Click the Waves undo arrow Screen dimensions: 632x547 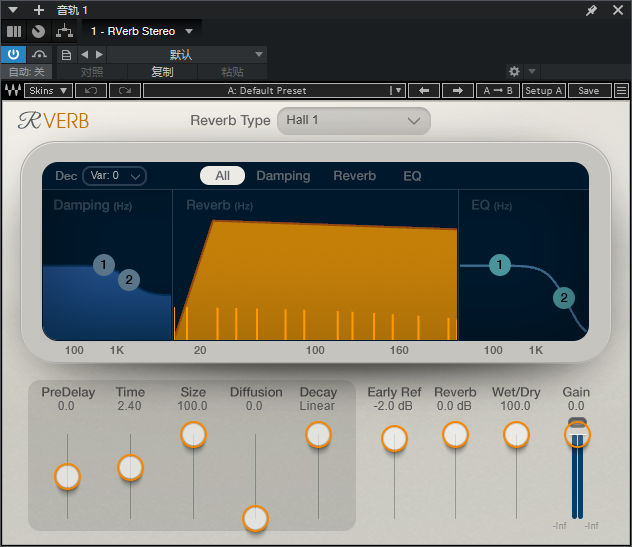(91, 91)
